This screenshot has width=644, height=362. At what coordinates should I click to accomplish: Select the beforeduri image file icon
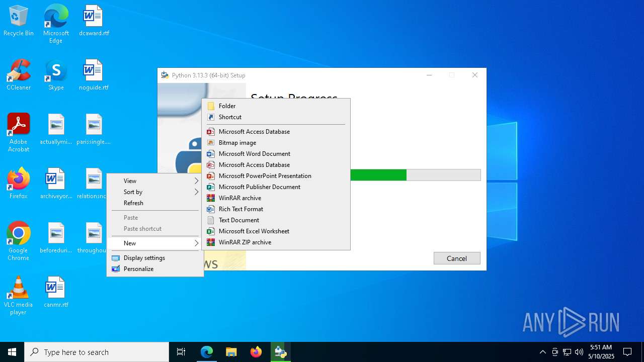tap(56, 238)
